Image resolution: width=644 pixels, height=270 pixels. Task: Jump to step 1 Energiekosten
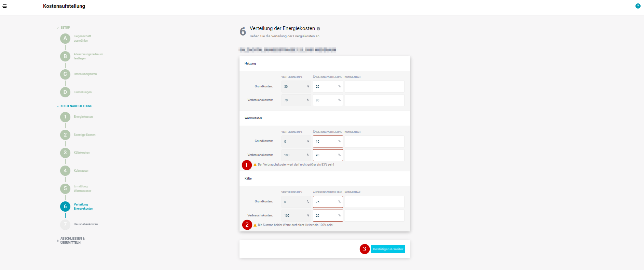pos(65,117)
